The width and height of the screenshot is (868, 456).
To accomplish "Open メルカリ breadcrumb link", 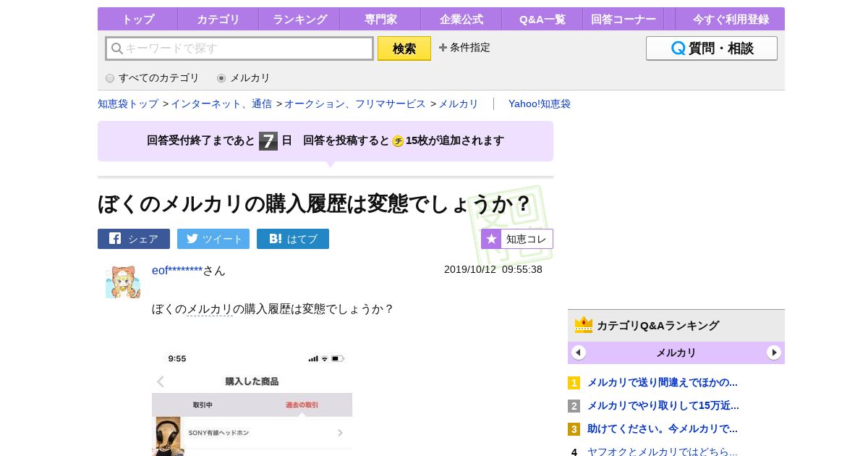I will click(459, 104).
